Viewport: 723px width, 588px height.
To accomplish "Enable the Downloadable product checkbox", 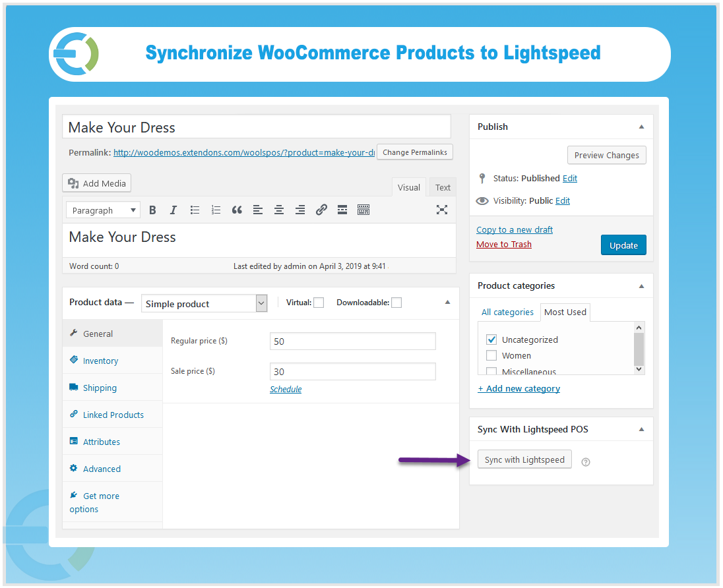I will [396, 302].
